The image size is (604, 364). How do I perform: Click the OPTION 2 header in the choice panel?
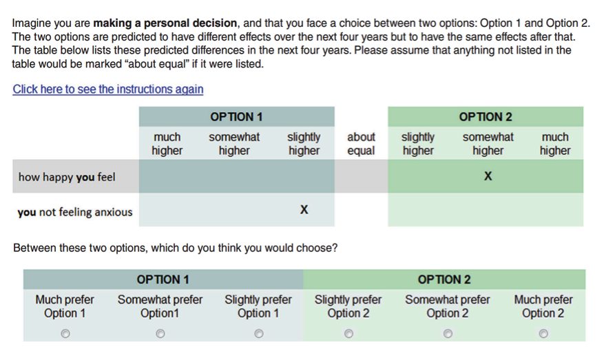[444, 279]
